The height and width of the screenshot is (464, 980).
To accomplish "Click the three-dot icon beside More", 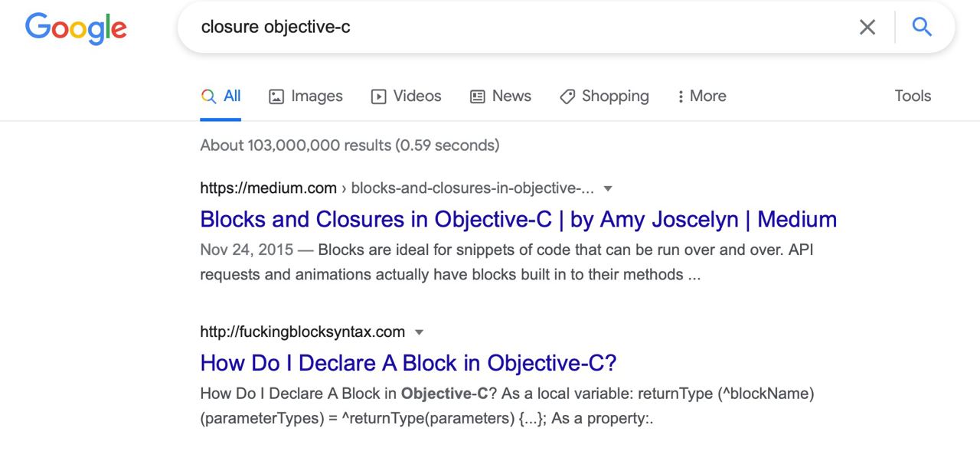I will [x=681, y=96].
